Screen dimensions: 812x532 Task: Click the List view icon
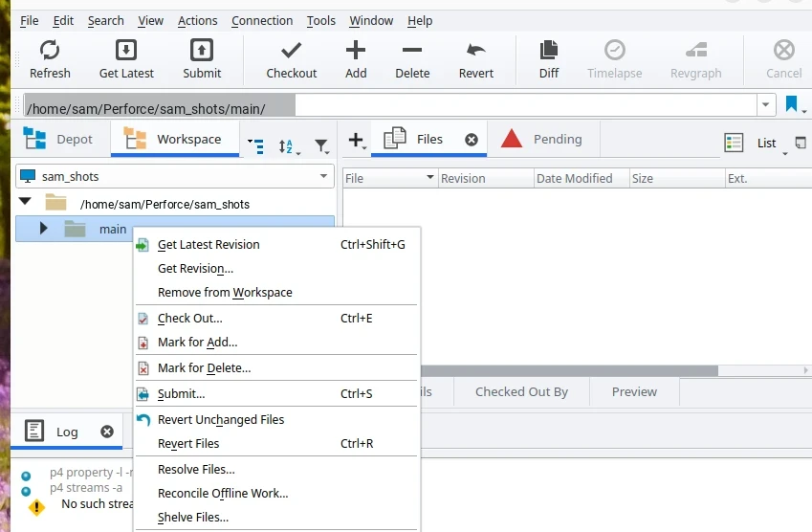coord(734,143)
